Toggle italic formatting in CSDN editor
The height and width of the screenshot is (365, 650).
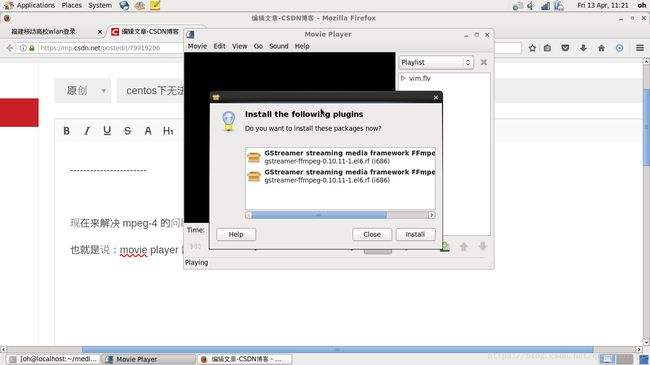(87, 131)
